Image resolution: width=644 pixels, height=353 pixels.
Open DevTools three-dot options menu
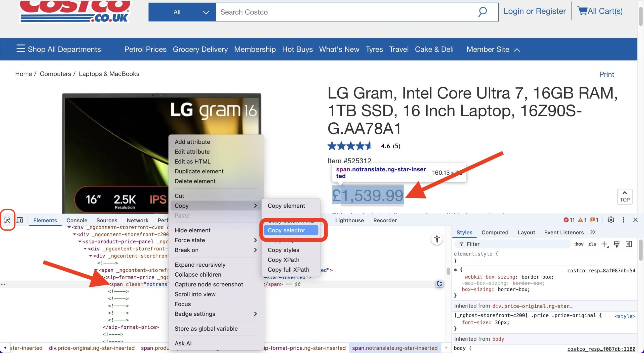pyautogui.click(x=623, y=220)
